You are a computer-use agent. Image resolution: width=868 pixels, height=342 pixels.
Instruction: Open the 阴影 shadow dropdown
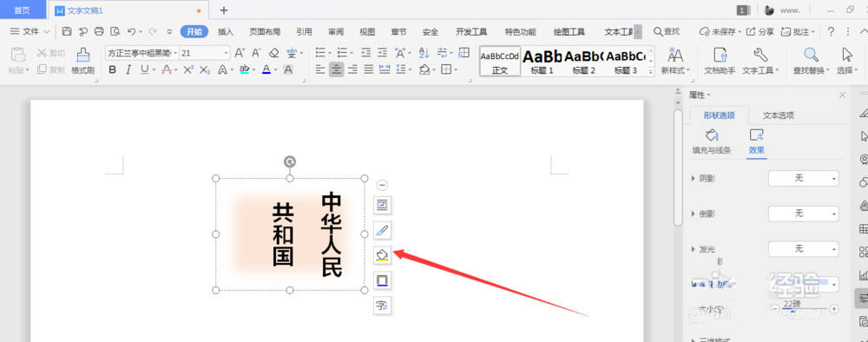803,178
